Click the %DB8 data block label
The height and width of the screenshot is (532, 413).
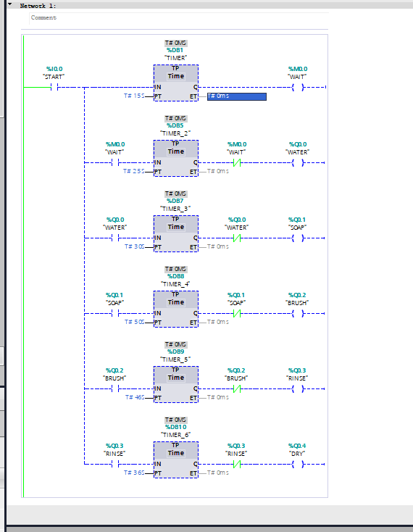[175, 276]
